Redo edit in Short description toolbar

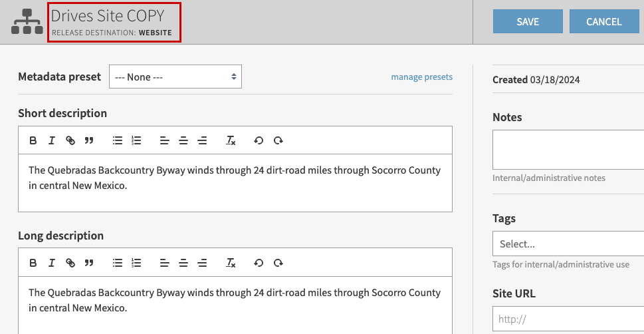(x=278, y=140)
